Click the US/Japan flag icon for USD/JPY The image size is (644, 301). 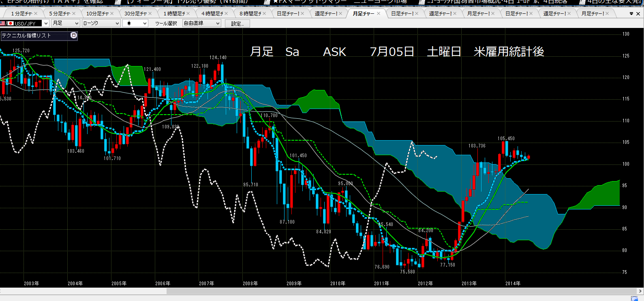click(x=7, y=23)
